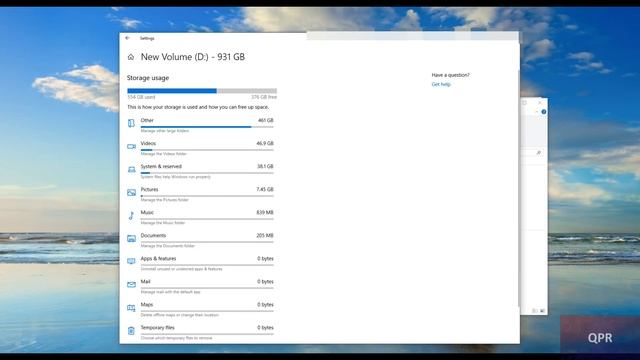
Task: Click the Other storage category icon
Action: point(131,123)
